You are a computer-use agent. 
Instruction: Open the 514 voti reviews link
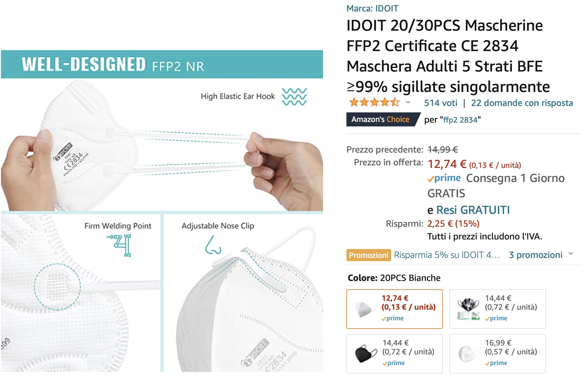click(x=440, y=103)
